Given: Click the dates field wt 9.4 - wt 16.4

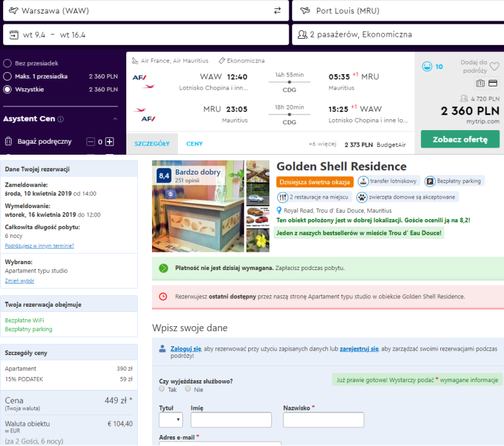Looking at the screenshot, I should click(x=146, y=35).
